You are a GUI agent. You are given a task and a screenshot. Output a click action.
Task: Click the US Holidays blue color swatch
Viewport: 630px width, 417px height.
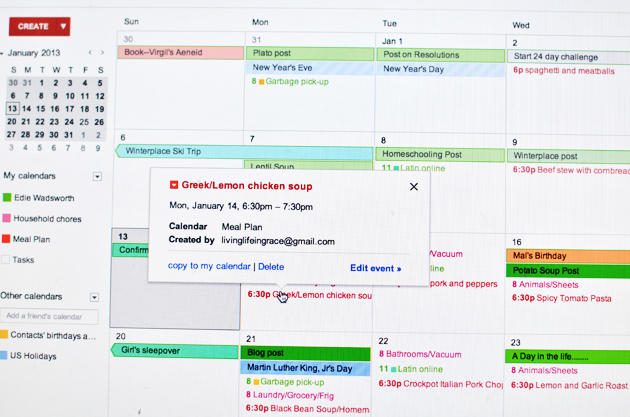(4, 355)
